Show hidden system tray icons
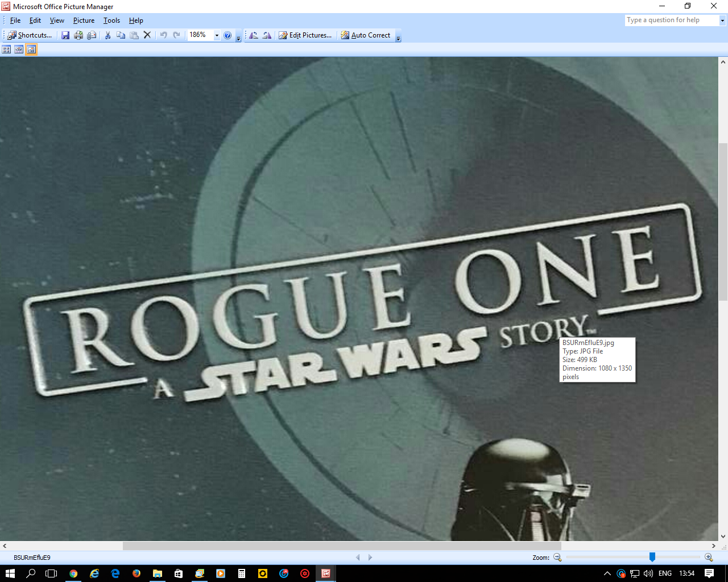The image size is (728, 582). coord(607,573)
